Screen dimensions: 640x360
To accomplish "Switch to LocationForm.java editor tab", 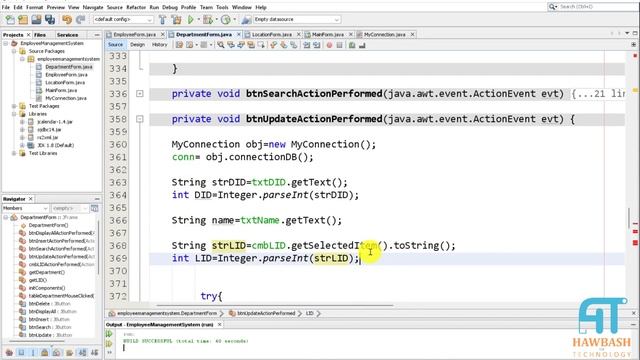I will click(x=271, y=35).
